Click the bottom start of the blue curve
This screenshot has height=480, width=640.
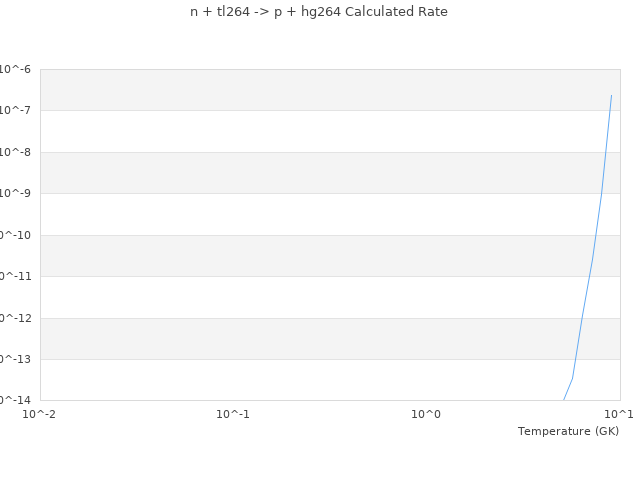564,400
